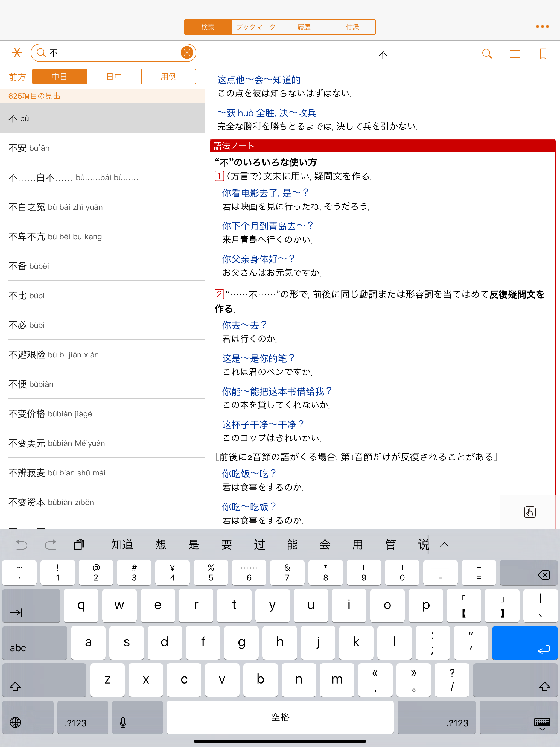560x747 pixels.
Task: Open the three-dot more options menu
Action: click(x=542, y=26)
